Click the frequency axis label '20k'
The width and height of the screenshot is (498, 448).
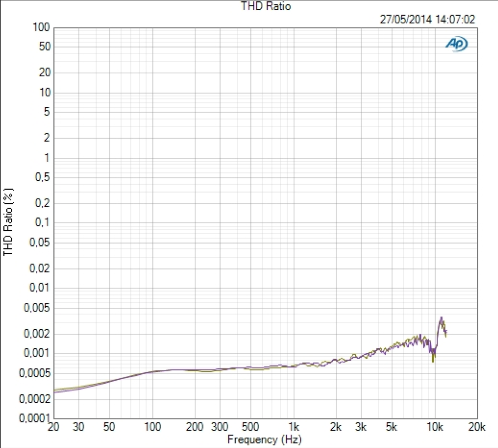477,427
